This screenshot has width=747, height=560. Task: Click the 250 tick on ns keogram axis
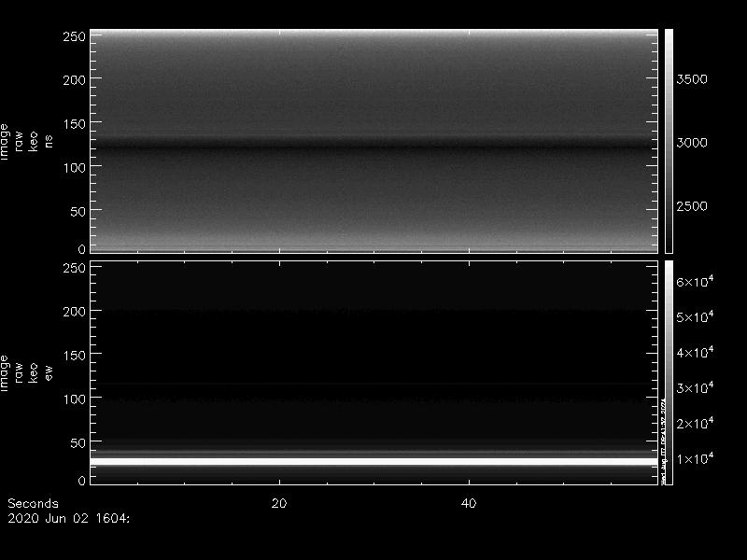click(73, 36)
